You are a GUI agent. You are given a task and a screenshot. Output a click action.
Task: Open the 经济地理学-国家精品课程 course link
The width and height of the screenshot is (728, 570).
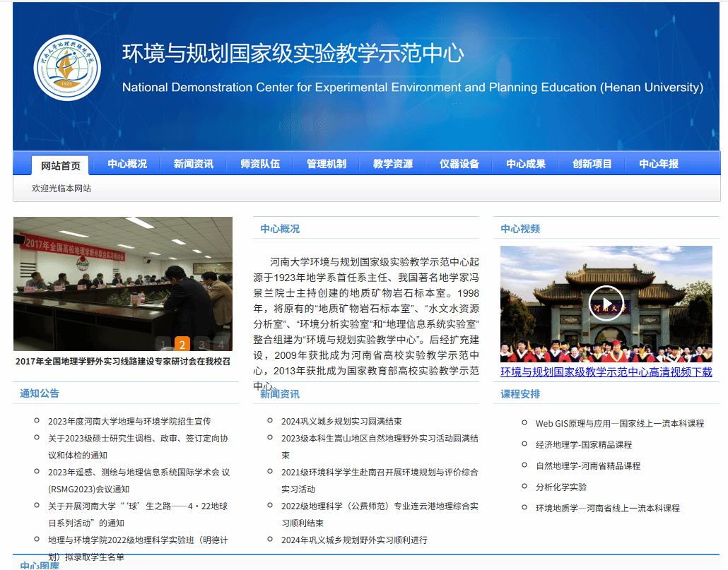coord(584,444)
